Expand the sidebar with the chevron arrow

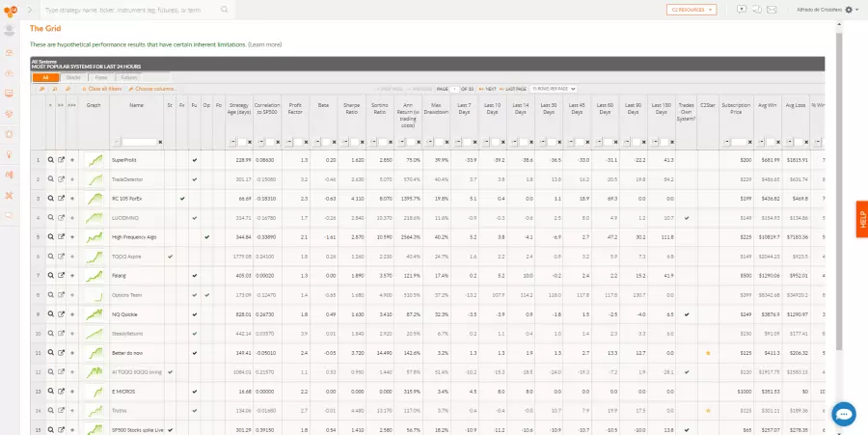(x=29, y=10)
